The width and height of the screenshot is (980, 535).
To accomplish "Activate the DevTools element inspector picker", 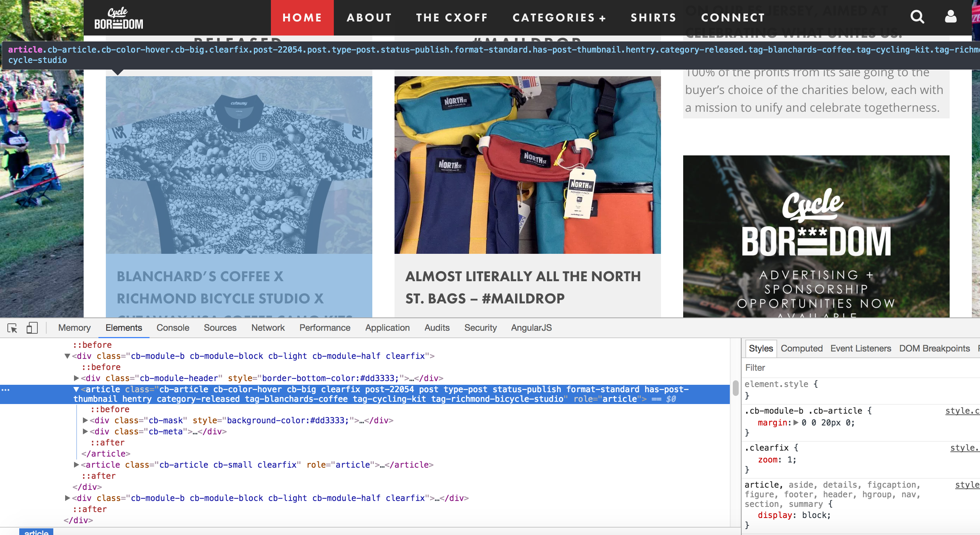I will [12, 328].
